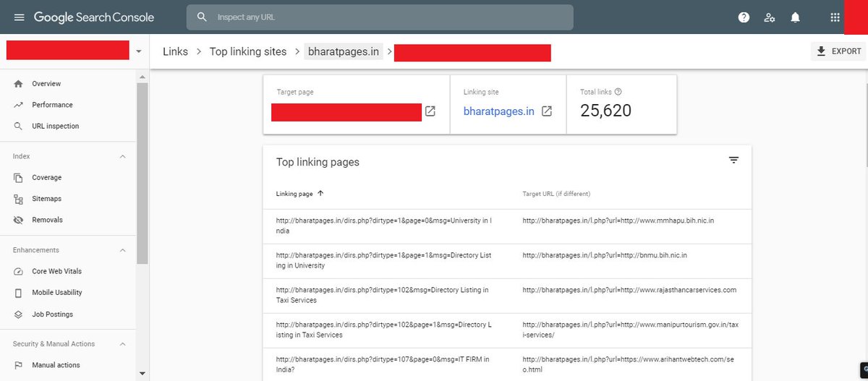Open Removals page
The image size is (868, 381).
pos(47,220)
